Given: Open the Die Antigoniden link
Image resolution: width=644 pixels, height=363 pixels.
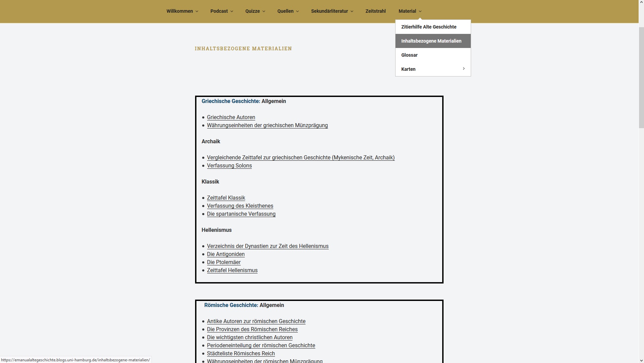Looking at the screenshot, I should click(x=226, y=254).
